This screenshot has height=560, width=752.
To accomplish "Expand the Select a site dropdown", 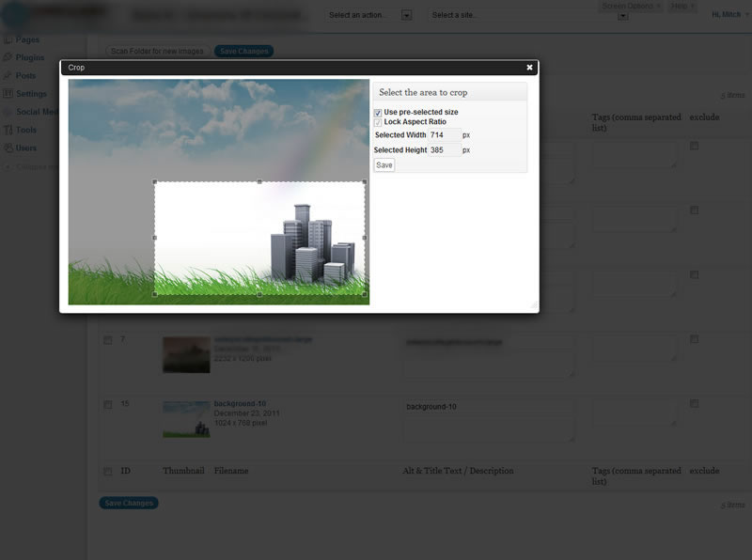I will (x=528, y=15).
